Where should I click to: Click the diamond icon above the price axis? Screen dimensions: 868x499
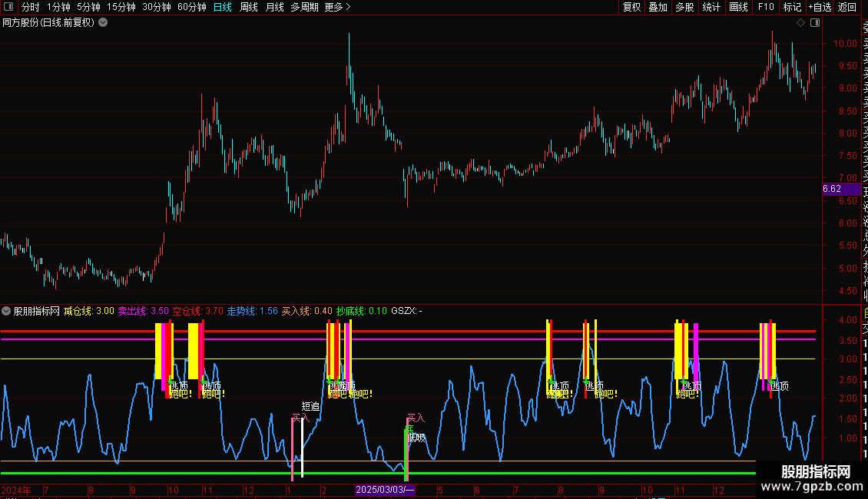[x=801, y=23]
